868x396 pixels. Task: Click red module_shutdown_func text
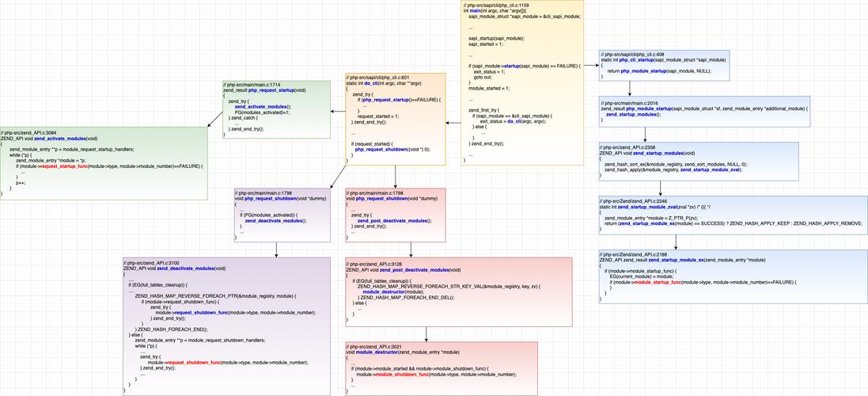tap(403, 374)
